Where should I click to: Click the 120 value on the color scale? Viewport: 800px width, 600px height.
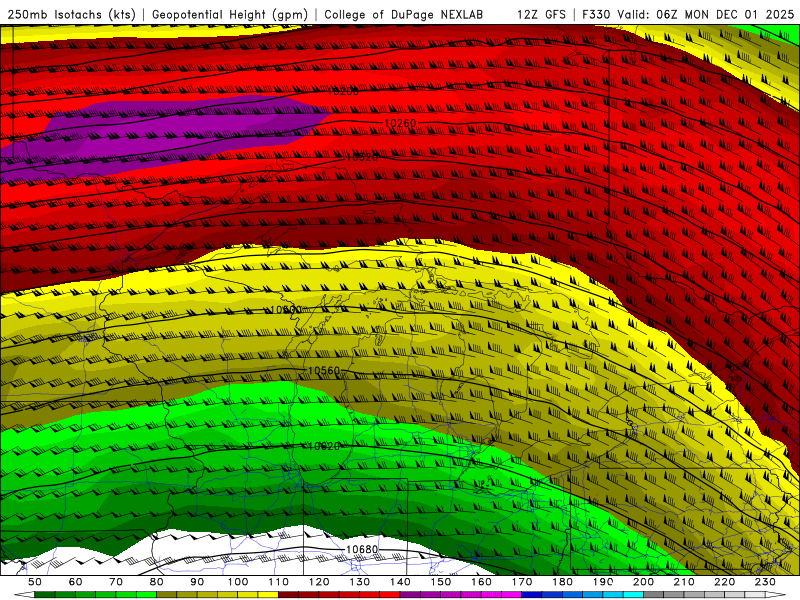point(319,582)
